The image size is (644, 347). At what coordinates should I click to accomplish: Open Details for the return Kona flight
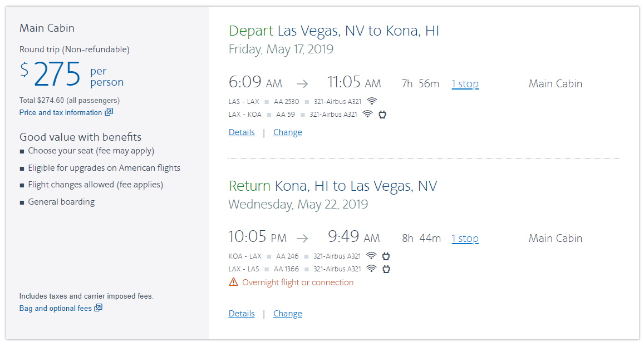click(242, 314)
